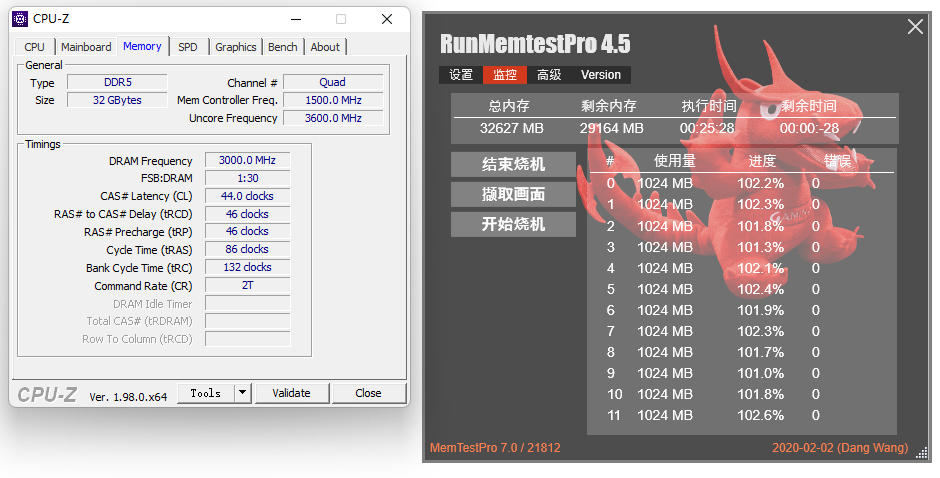Select the FSB:DRAM 1:30 value
This screenshot has width=940, height=478.
pos(248,178)
